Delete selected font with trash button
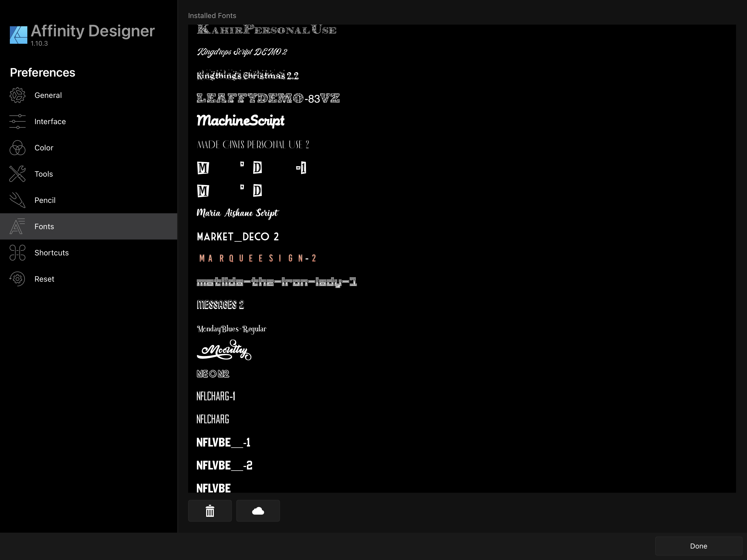Image resolution: width=747 pixels, height=560 pixels. 210,511
